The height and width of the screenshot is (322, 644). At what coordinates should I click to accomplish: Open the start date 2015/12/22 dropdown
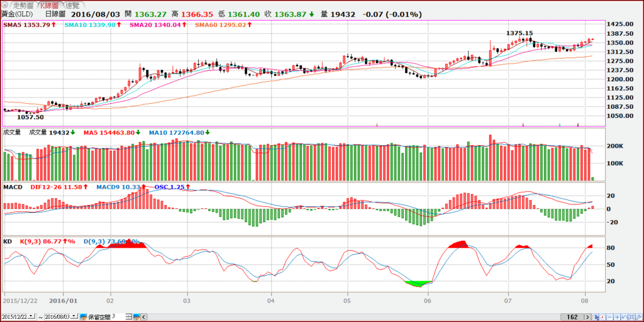(x=31, y=316)
